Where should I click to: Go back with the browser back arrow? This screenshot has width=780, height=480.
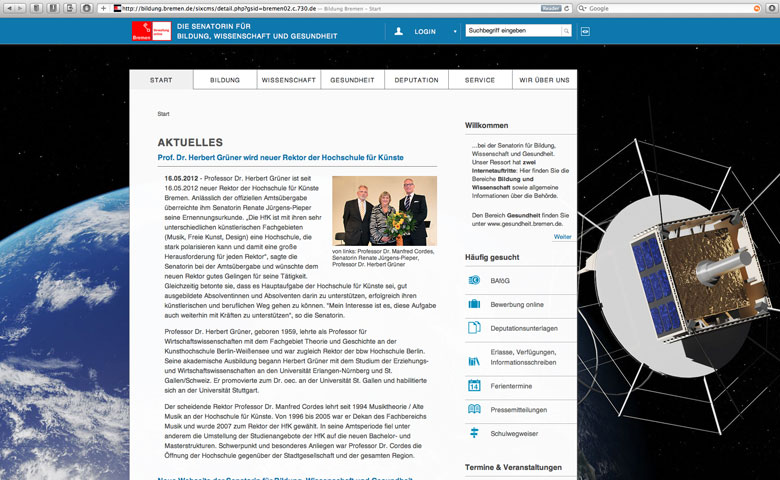(8, 8)
